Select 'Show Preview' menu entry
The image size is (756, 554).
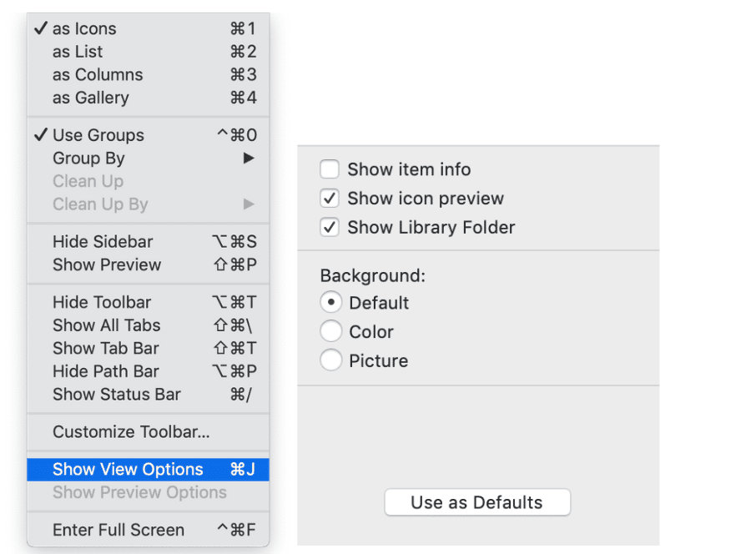(148, 264)
